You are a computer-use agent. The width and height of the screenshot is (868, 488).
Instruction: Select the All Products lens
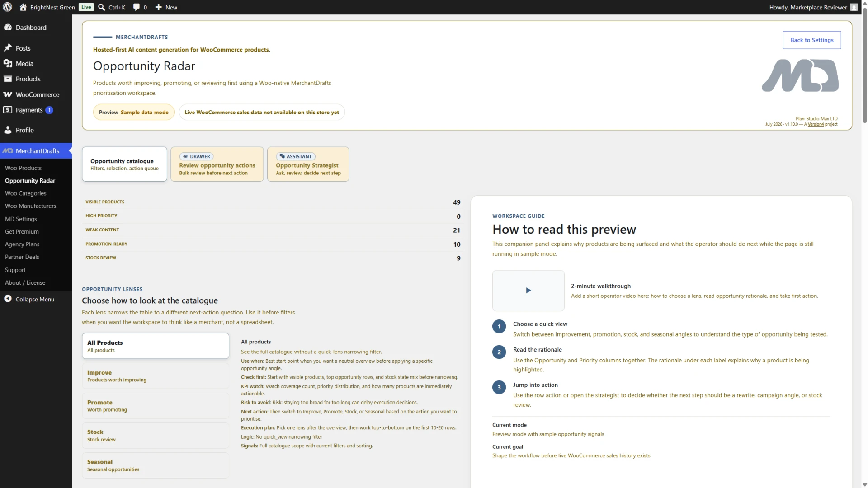tap(156, 346)
